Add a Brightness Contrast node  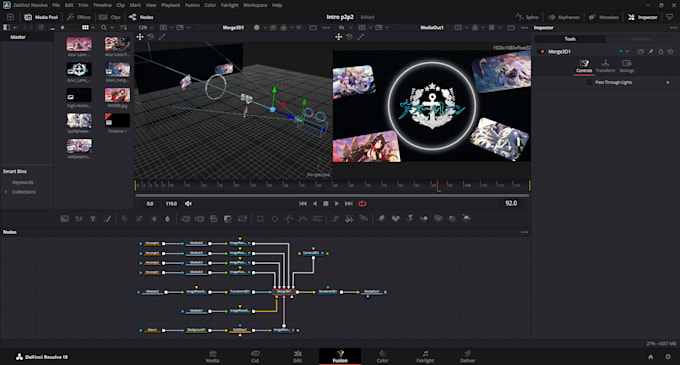(154, 219)
